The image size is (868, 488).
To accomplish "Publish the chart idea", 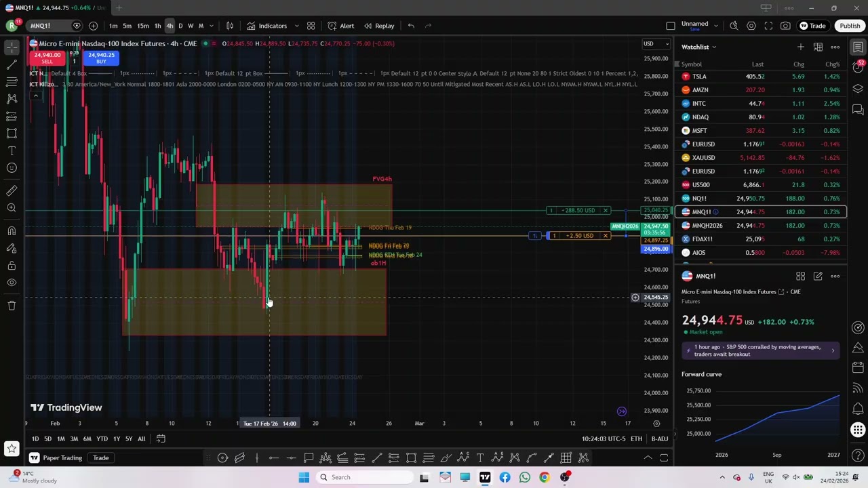I will pos(850,26).
